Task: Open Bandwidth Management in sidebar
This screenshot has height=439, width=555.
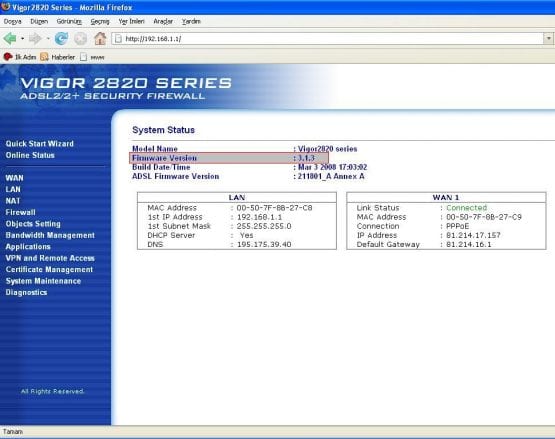Action: point(50,235)
